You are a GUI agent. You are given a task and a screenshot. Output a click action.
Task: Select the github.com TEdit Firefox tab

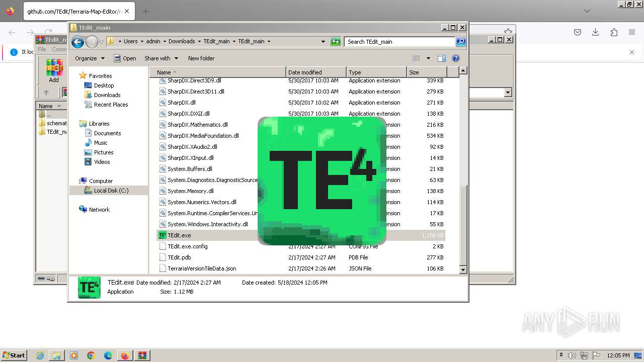[78, 11]
